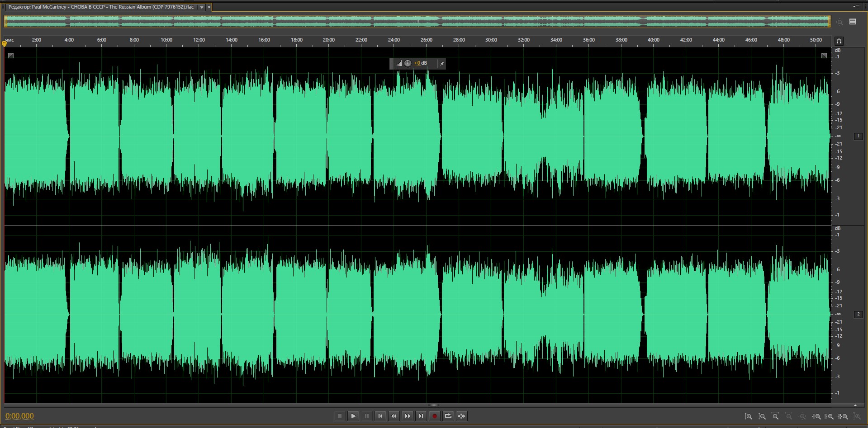Jump the playhead to the next marker
Viewport: 868px width, 428px height.
pos(421,416)
